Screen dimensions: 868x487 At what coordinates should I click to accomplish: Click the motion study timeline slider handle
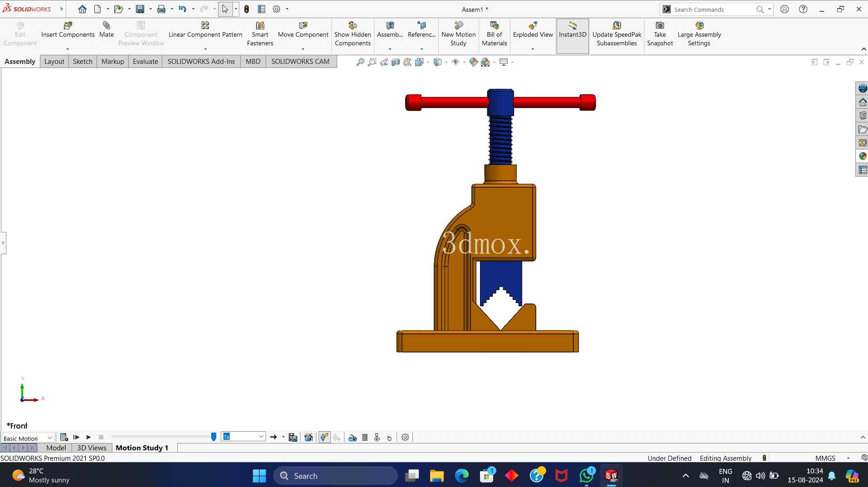point(213,437)
